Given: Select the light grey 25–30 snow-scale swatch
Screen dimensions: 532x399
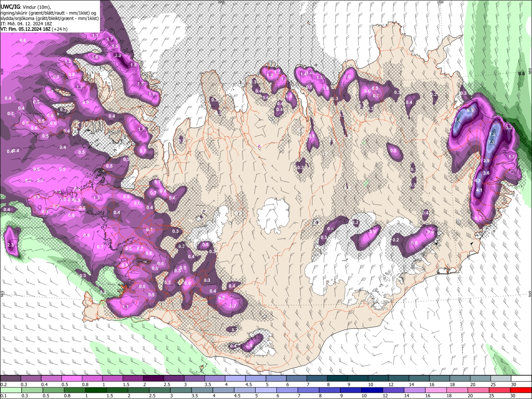Looking at the screenshot, I should [501, 379].
